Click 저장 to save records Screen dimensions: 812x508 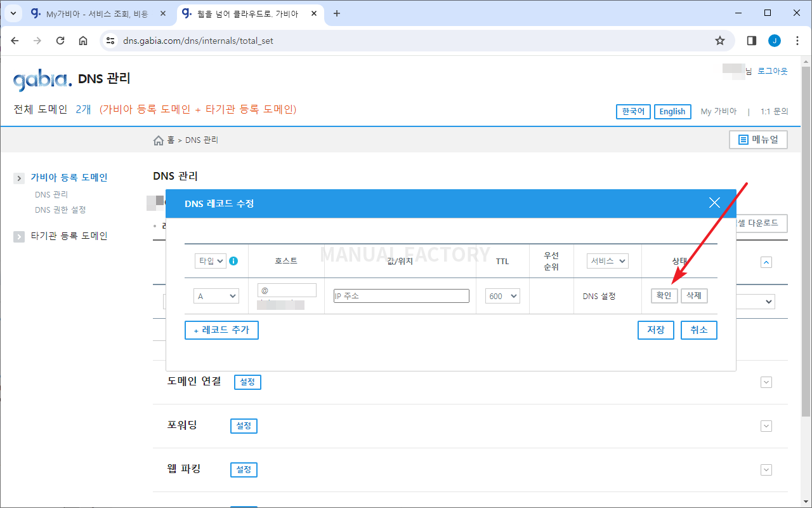click(x=656, y=330)
